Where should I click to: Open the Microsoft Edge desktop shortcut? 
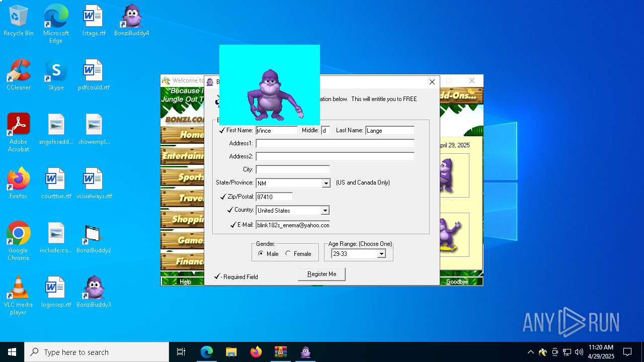[x=56, y=24]
